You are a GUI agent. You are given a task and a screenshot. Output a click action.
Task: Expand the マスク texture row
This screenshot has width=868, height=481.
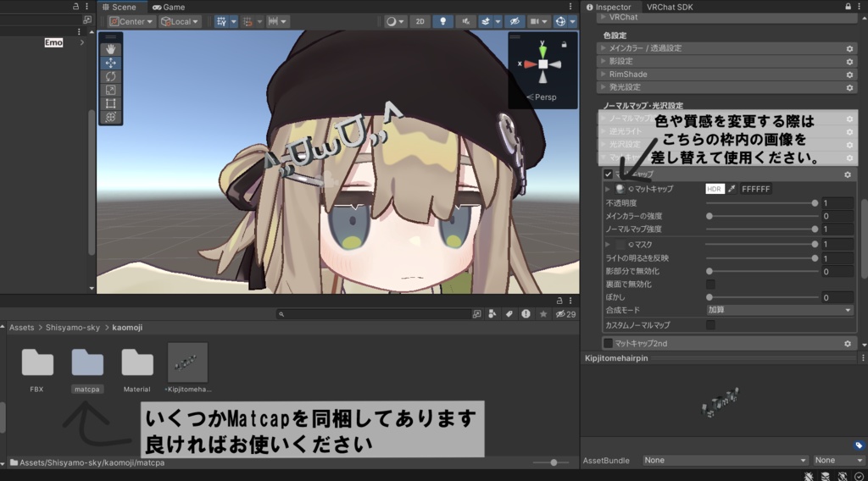(608, 244)
